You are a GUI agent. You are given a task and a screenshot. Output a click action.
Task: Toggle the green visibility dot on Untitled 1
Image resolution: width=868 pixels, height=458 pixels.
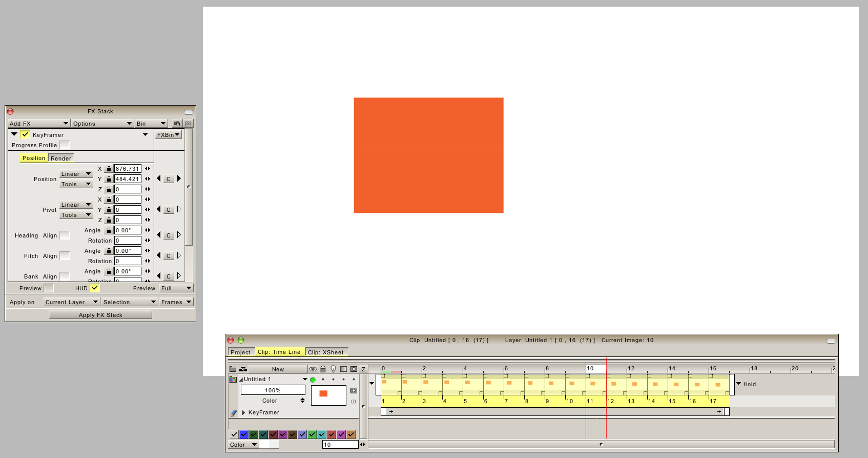tap(313, 380)
